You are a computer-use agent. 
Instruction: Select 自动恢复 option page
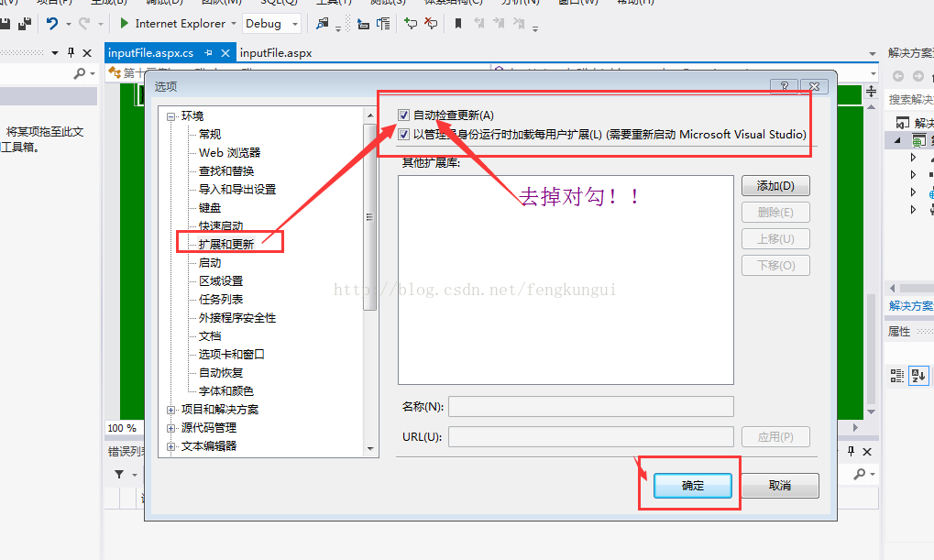(x=221, y=373)
